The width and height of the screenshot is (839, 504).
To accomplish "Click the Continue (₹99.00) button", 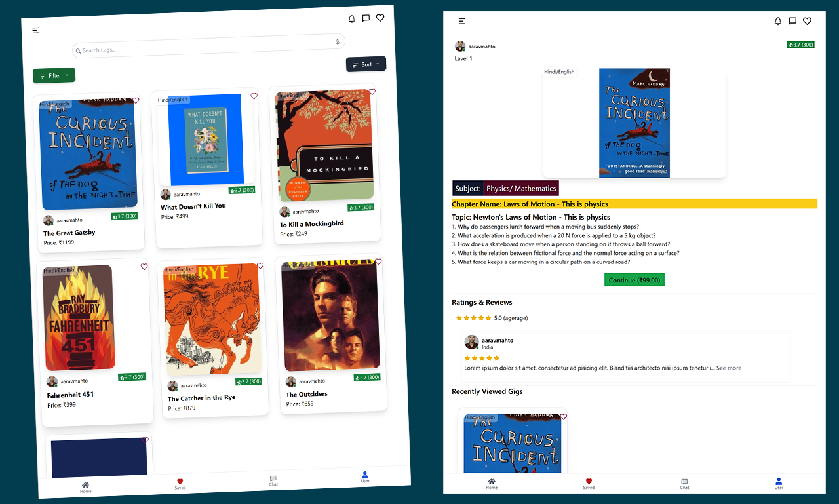I will pos(634,280).
